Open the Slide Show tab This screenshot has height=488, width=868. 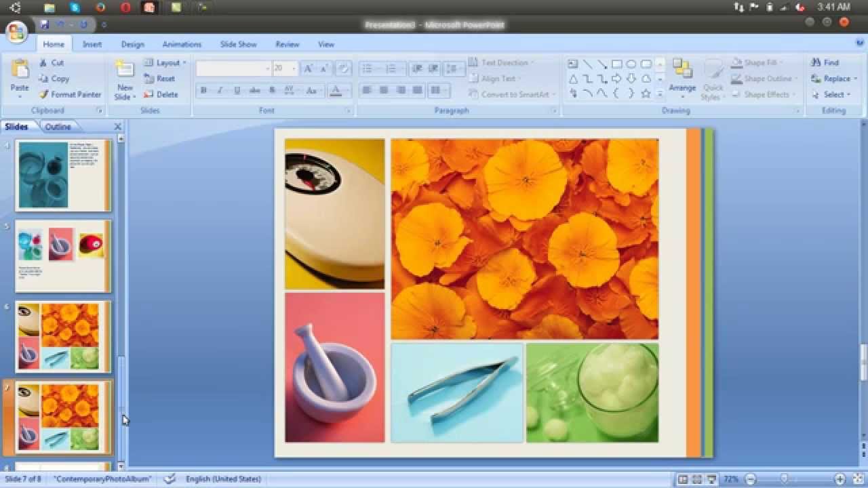click(238, 44)
